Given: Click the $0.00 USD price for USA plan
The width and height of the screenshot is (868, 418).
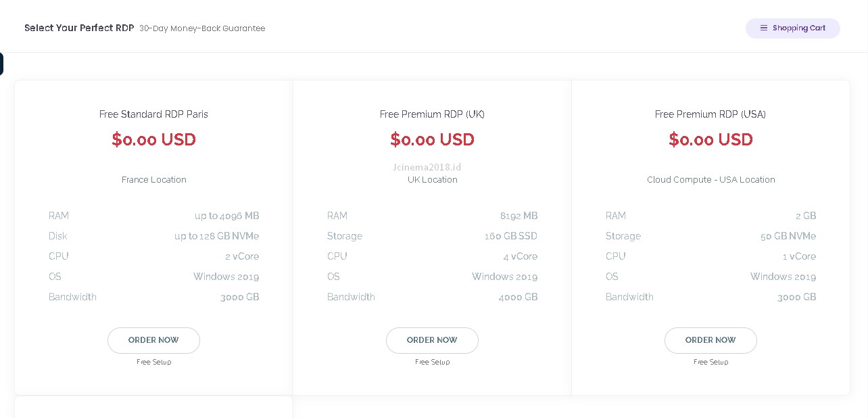Looking at the screenshot, I should [x=710, y=140].
